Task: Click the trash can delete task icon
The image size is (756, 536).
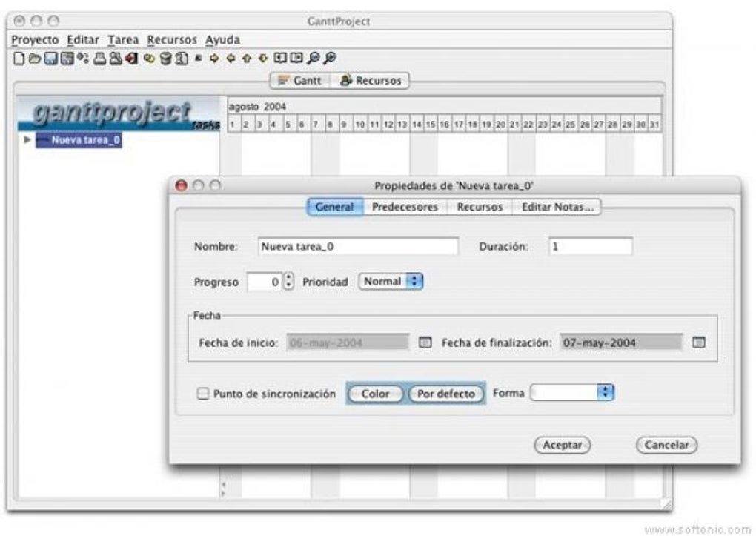Action: pyautogui.click(x=165, y=59)
